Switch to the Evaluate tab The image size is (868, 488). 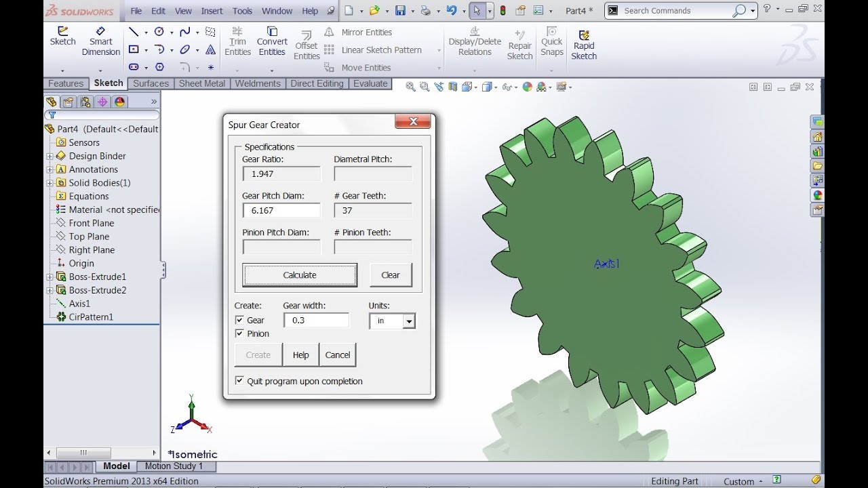tap(370, 83)
